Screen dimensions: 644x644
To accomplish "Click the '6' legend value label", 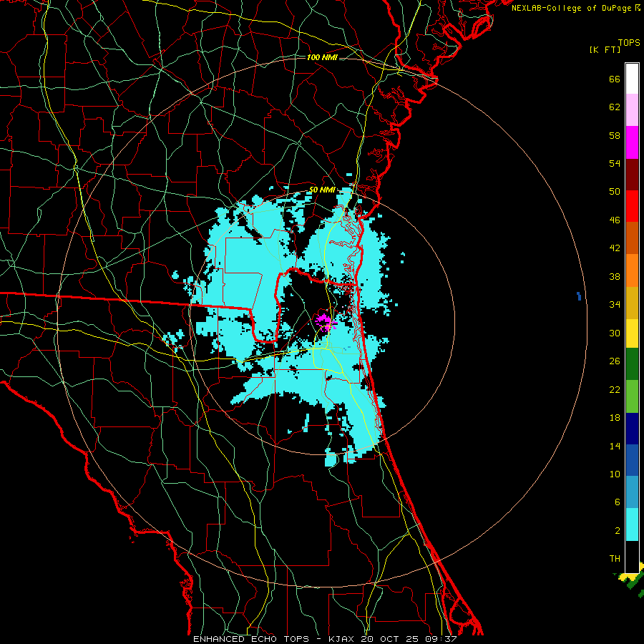I will point(618,502).
